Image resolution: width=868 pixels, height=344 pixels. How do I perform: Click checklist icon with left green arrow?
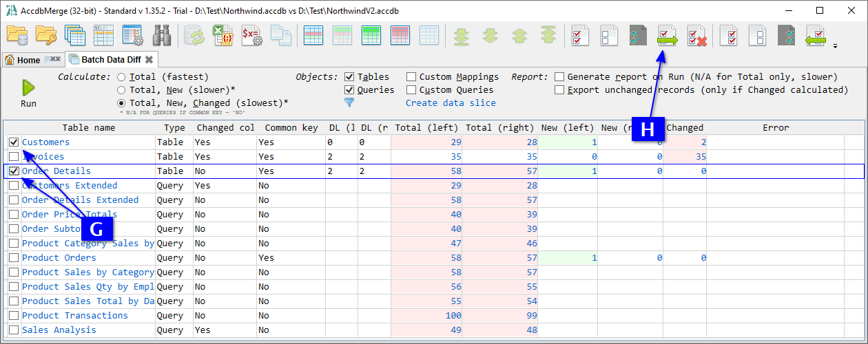coord(816,35)
